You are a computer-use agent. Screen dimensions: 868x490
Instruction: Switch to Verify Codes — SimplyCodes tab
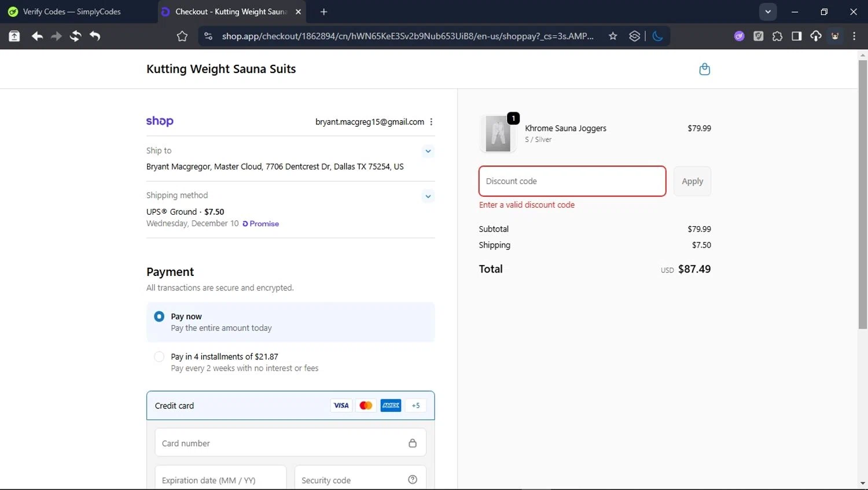tap(72, 12)
